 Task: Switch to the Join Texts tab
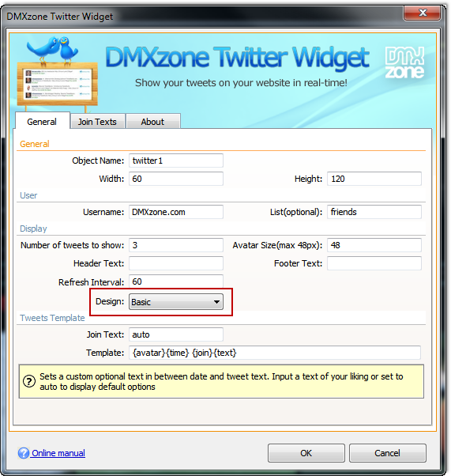pyautogui.click(x=97, y=122)
